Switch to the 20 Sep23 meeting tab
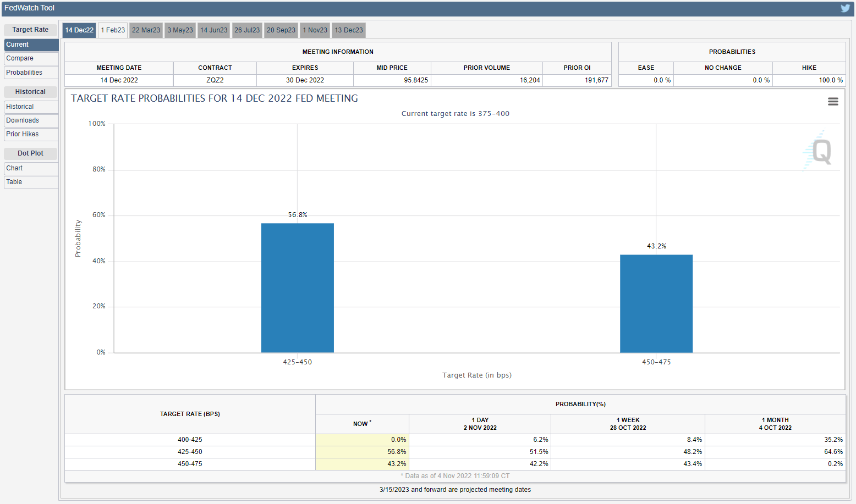 click(x=281, y=30)
